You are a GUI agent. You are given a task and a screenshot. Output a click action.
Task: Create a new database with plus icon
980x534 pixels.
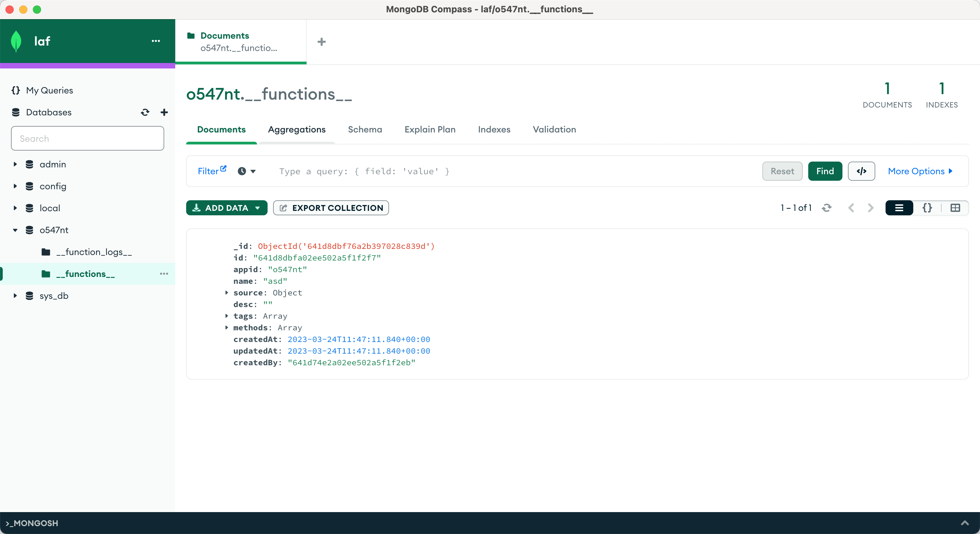[x=164, y=112]
